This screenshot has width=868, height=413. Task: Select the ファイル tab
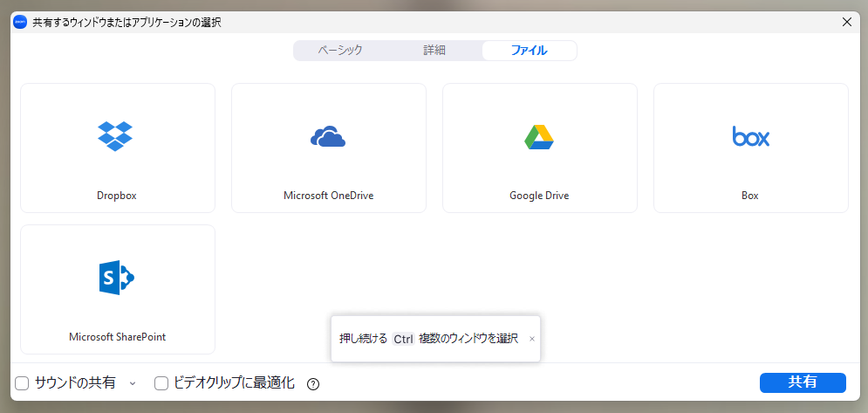click(529, 51)
